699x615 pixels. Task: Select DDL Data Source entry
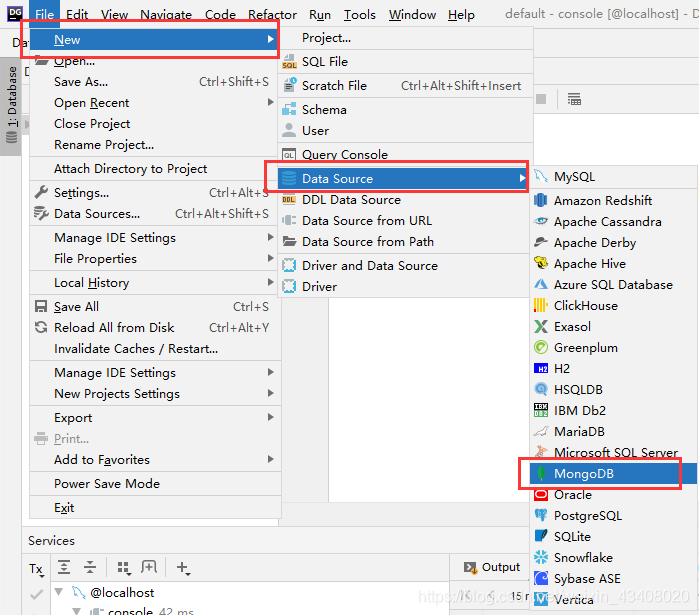click(x=403, y=200)
